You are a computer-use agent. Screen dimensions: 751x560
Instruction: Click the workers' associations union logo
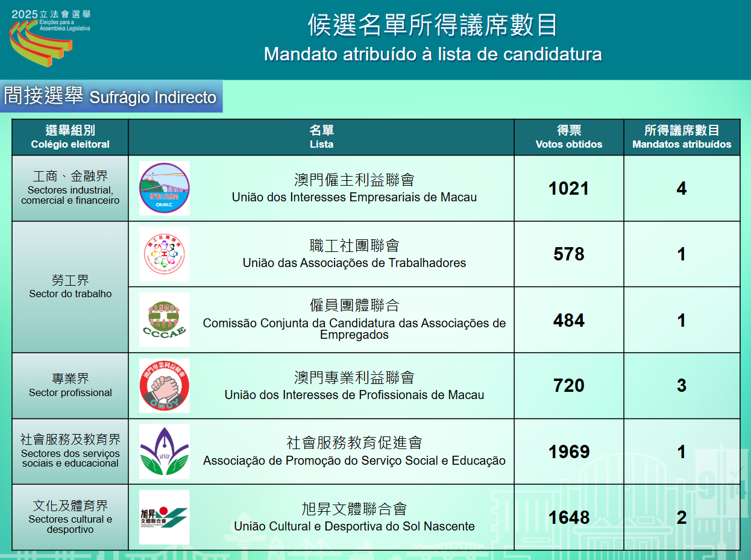click(164, 254)
